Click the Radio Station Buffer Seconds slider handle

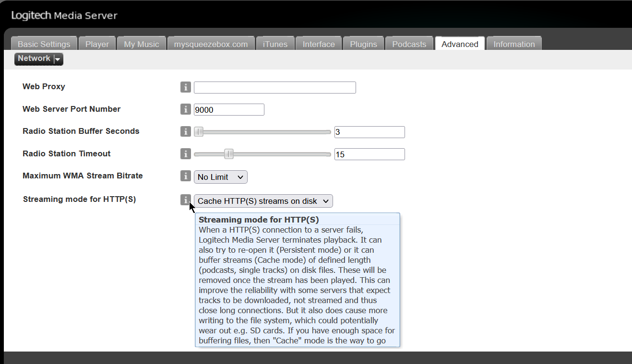199,132
